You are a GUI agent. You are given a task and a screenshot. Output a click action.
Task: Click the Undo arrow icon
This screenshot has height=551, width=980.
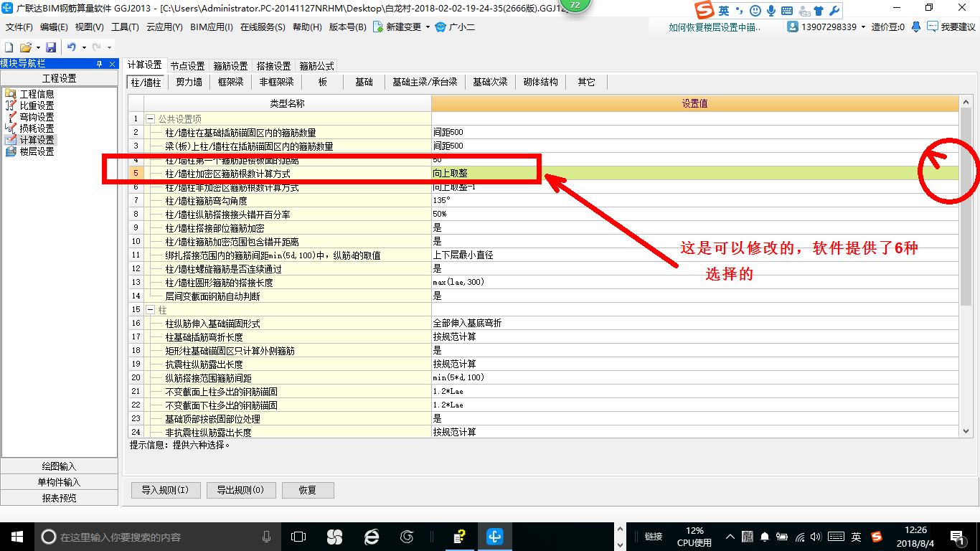(x=71, y=47)
